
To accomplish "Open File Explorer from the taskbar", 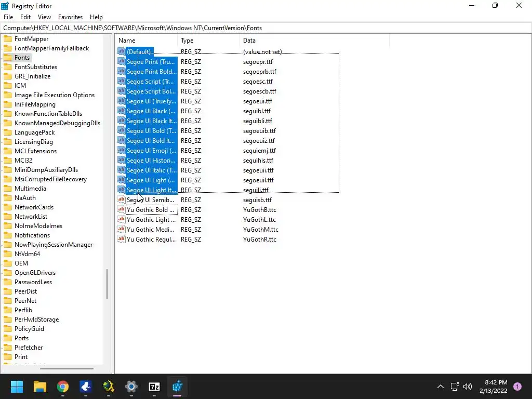I will click(x=39, y=387).
